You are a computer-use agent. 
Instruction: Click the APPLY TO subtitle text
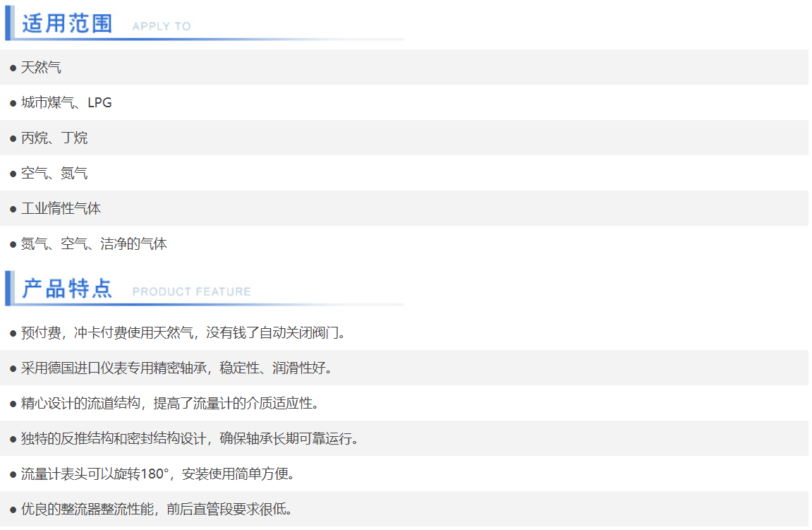tap(162, 26)
